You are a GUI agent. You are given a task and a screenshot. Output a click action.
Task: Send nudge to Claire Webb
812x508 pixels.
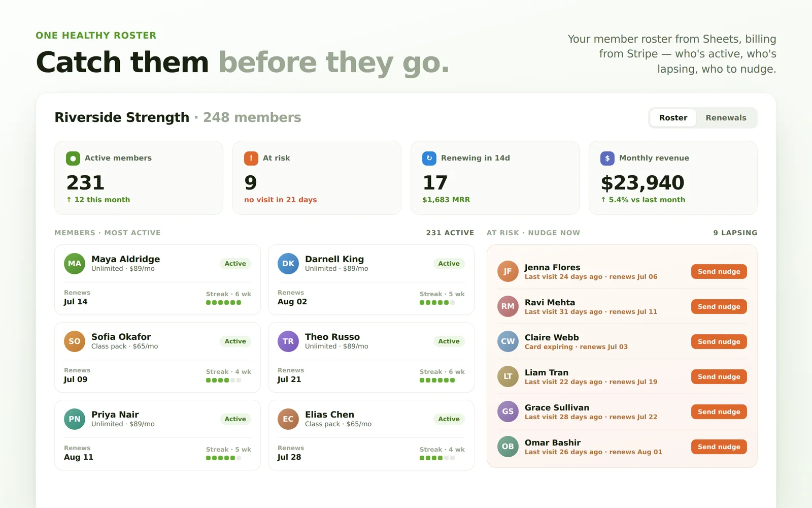719,342
